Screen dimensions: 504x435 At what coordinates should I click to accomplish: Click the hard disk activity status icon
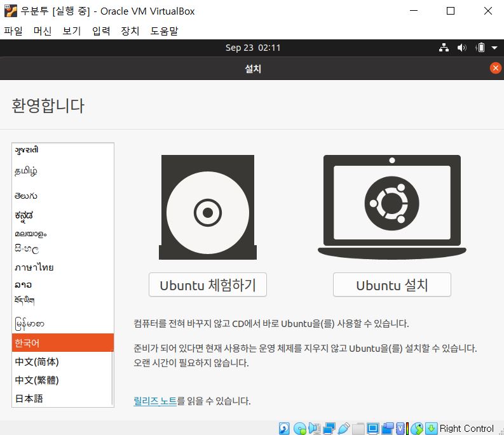tap(284, 428)
